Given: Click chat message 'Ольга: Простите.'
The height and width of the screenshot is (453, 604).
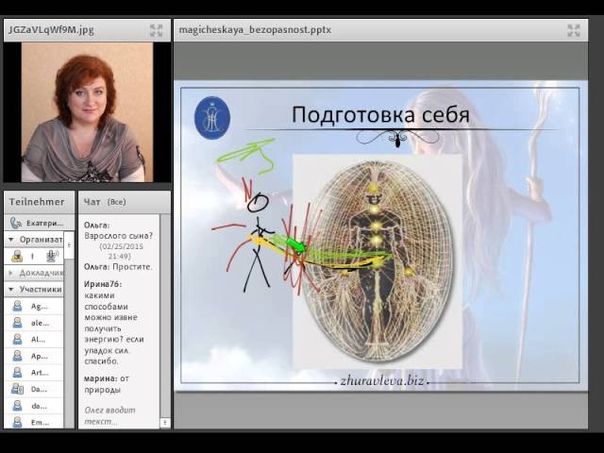Looking at the screenshot, I should 118,267.
